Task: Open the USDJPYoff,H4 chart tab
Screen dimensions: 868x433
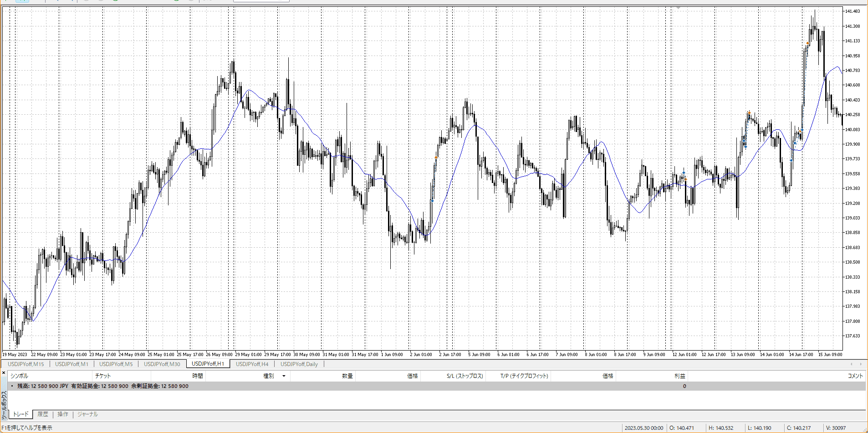Action: 252,364
